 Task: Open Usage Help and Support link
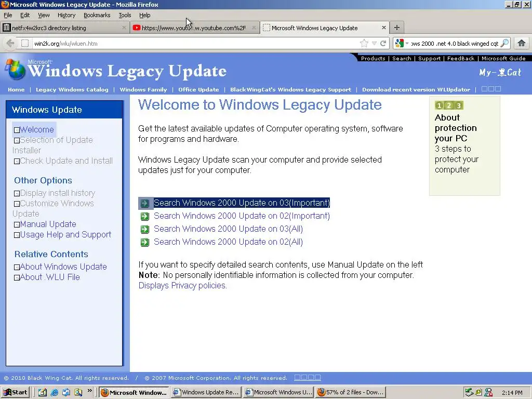pyautogui.click(x=65, y=234)
